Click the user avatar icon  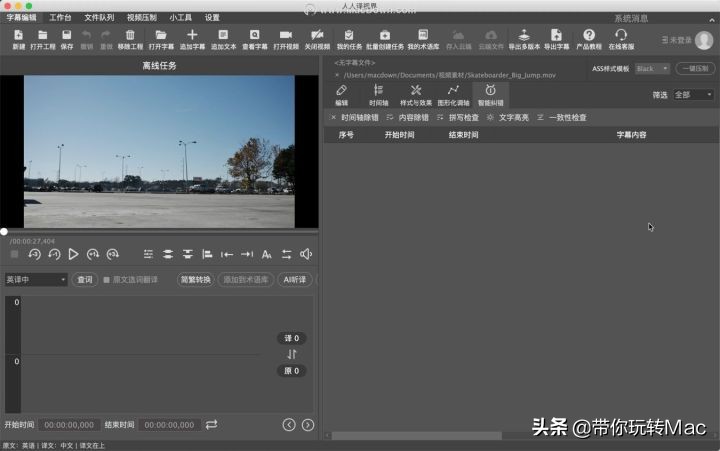[703, 40]
